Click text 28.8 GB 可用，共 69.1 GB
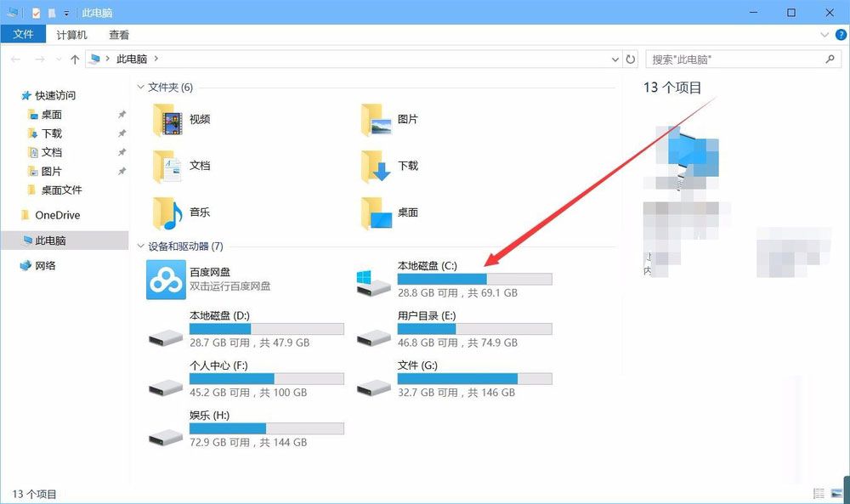 pos(457,293)
